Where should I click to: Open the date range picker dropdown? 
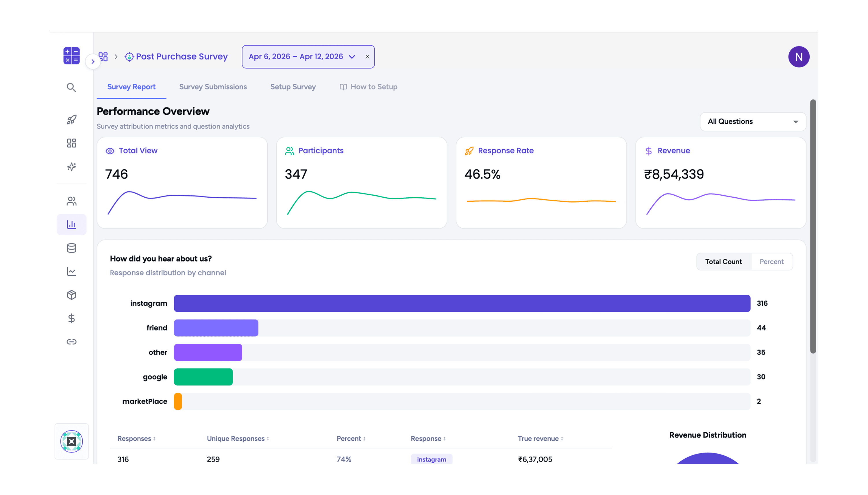301,57
